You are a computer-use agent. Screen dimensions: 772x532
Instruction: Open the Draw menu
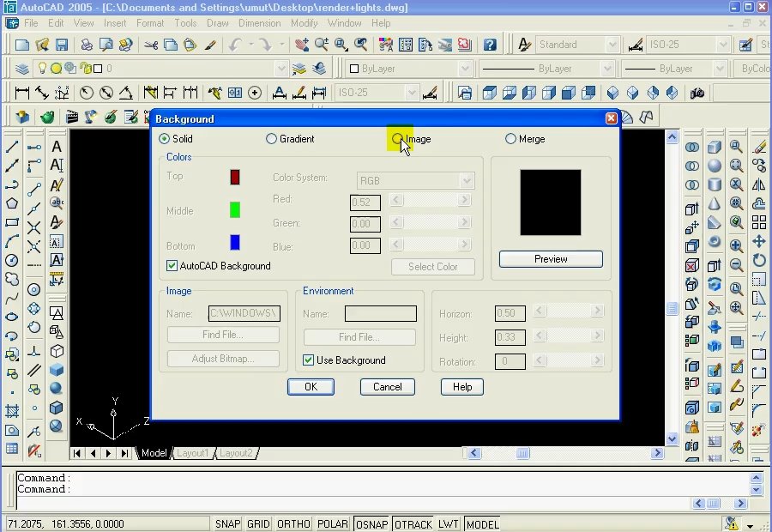click(x=218, y=23)
